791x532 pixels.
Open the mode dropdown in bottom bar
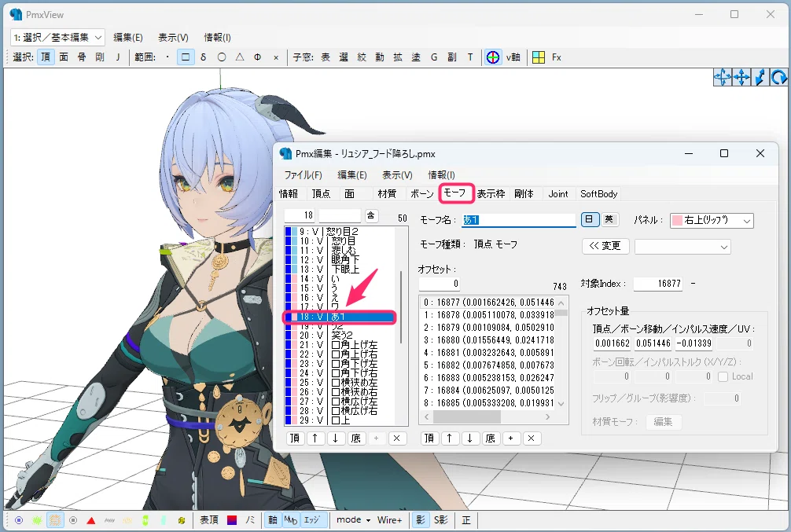[353, 520]
